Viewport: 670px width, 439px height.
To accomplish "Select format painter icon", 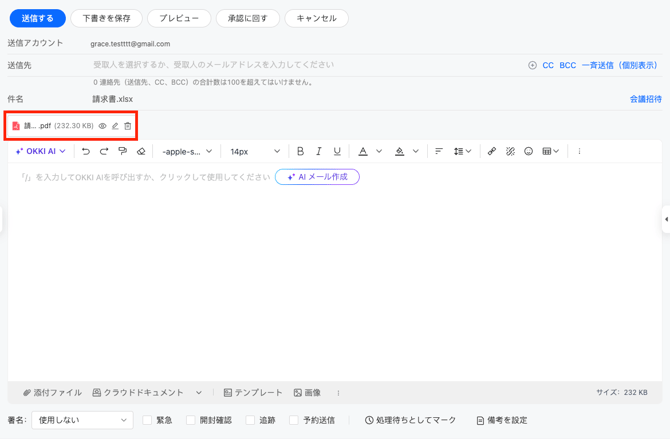I will 123,151.
